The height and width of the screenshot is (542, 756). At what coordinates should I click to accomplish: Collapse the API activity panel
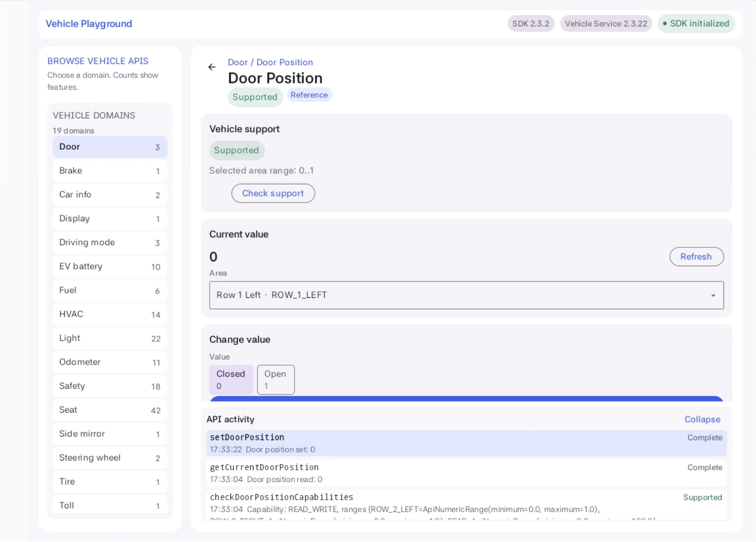coord(702,419)
